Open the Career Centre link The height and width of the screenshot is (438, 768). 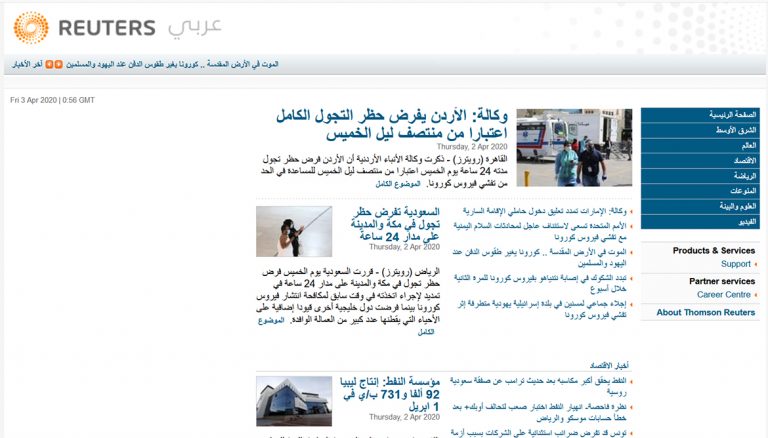(x=723, y=295)
